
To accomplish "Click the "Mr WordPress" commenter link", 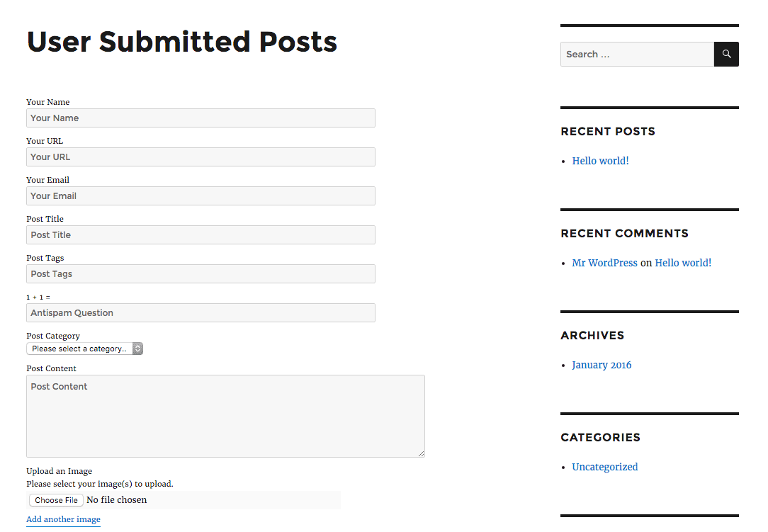I will (x=604, y=263).
